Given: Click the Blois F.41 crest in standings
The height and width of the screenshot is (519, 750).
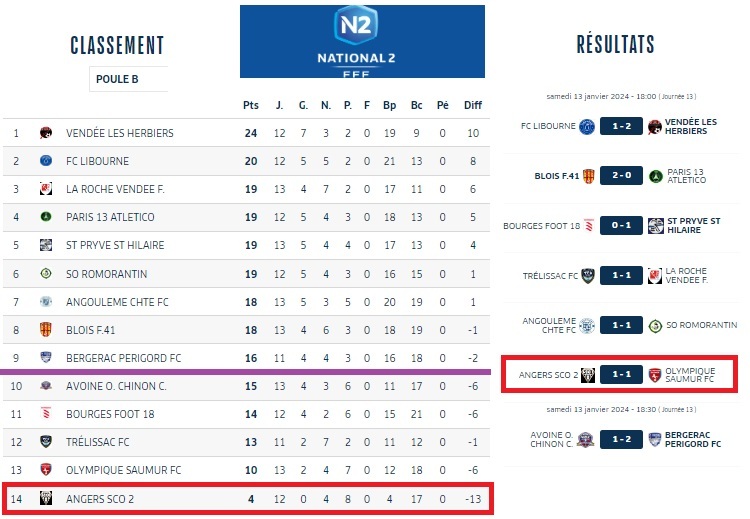Looking at the screenshot, I should (46, 329).
